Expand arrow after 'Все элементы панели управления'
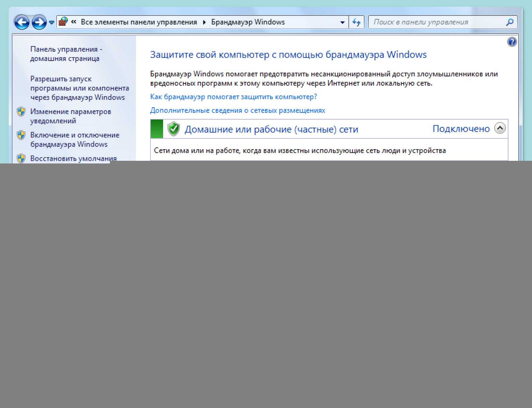This screenshot has width=532, height=408. tap(204, 22)
